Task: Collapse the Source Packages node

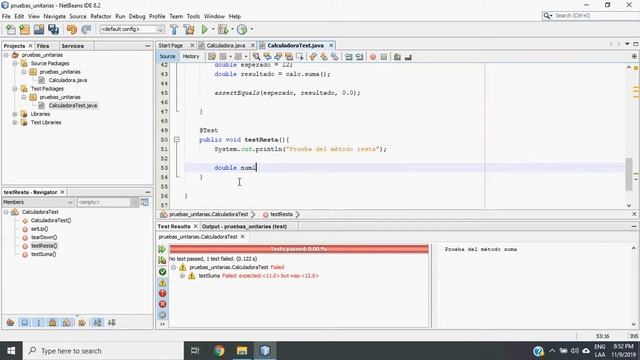Action: pos(15,63)
